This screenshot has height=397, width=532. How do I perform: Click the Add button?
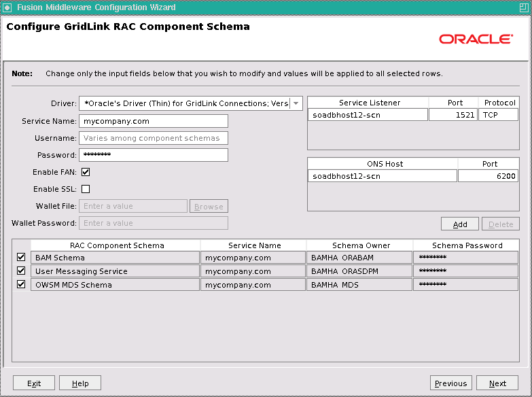460,224
